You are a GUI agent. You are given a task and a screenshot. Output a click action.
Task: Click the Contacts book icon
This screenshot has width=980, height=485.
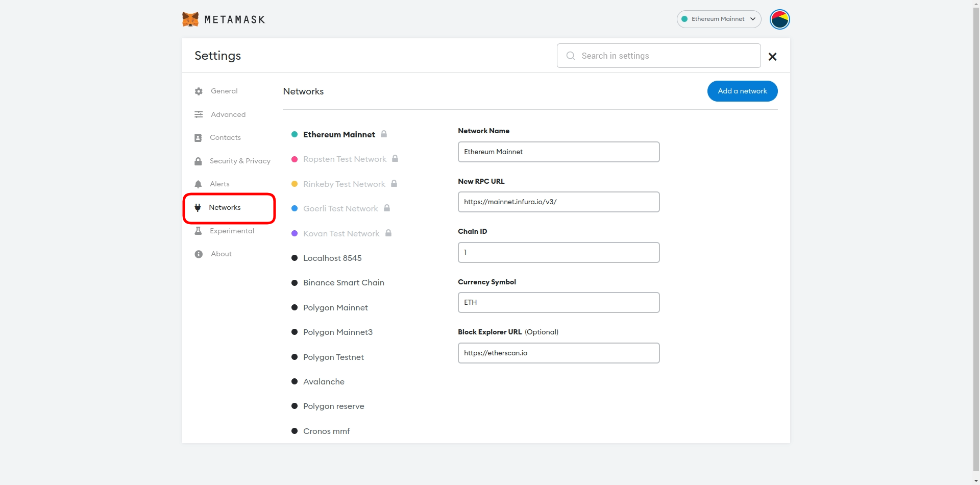198,138
